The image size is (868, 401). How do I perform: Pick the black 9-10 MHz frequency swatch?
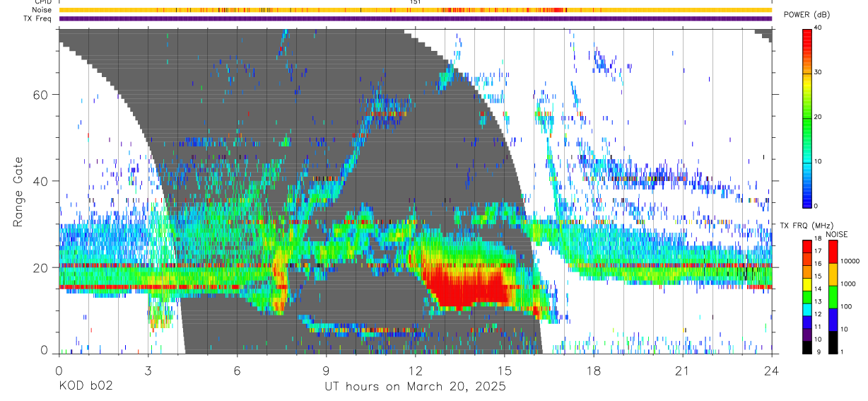click(x=807, y=346)
